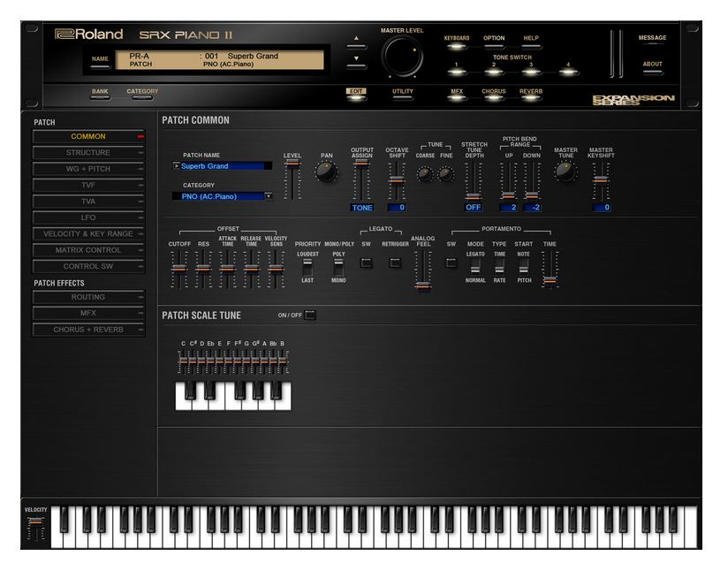
Task: Toggle Tone Switch 3
Action: point(531,72)
